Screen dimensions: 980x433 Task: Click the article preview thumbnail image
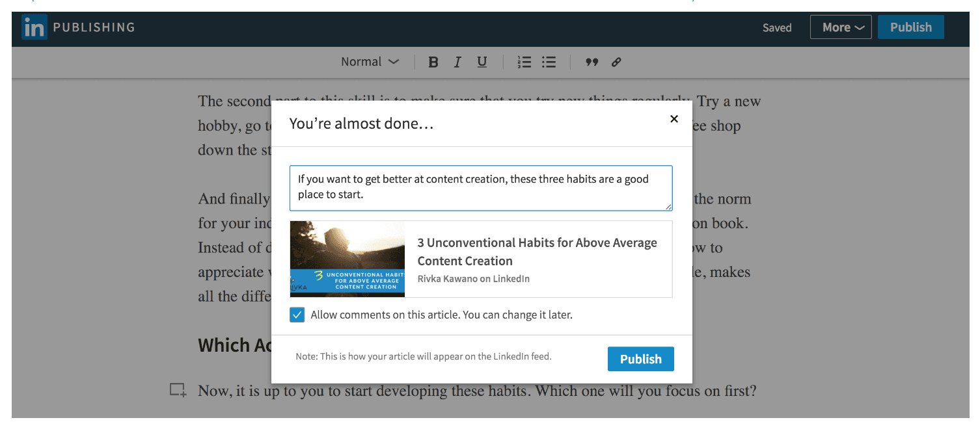(x=347, y=259)
